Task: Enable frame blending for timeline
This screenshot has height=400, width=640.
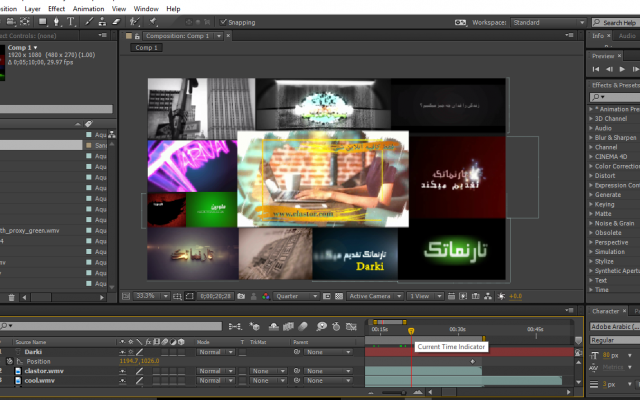Action: pyautogui.click(x=288, y=326)
